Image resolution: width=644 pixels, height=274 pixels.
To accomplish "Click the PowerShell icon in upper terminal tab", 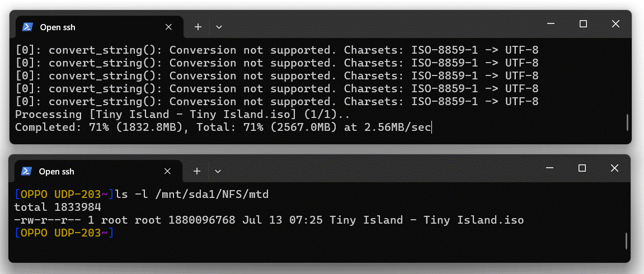I will pyautogui.click(x=27, y=27).
